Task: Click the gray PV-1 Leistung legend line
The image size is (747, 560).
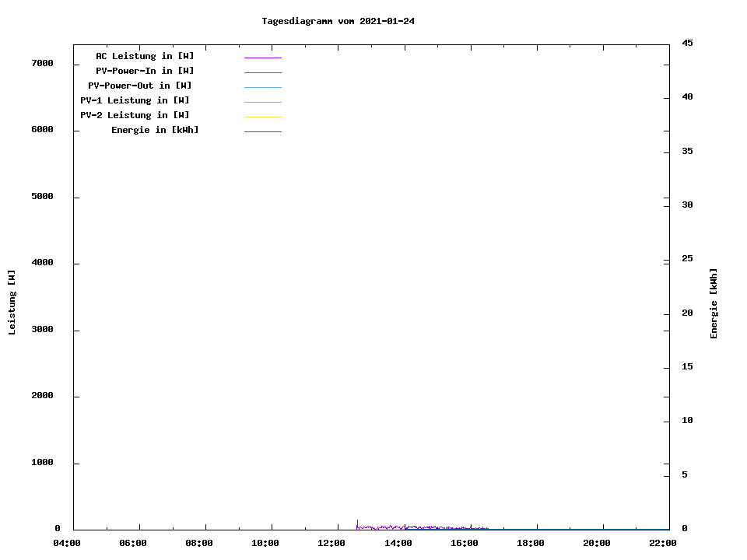Action: (x=263, y=102)
